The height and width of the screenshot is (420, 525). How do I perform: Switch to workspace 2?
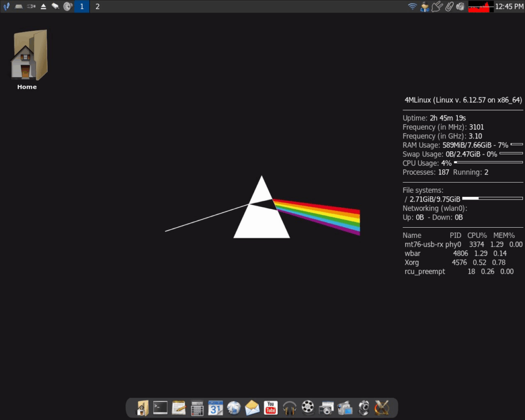click(x=97, y=7)
